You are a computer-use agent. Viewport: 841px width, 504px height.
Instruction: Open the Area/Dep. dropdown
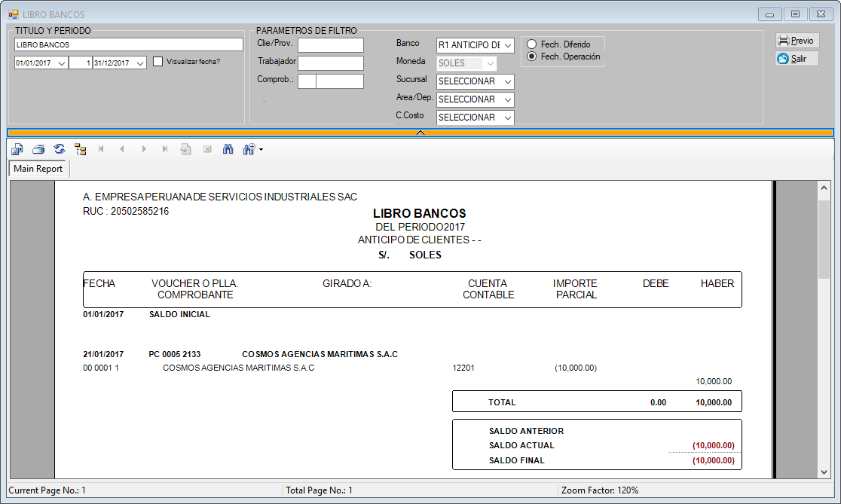pyautogui.click(x=507, y=99)
